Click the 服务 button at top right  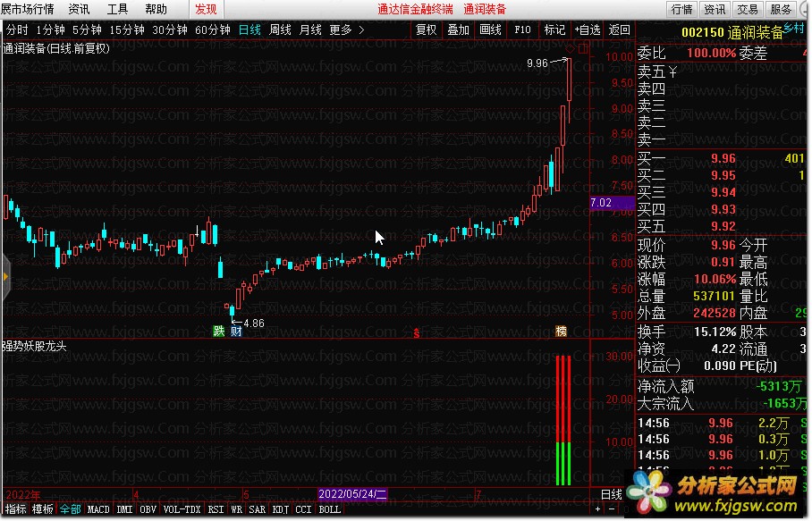pyautogui.click(x=781, y=9)
